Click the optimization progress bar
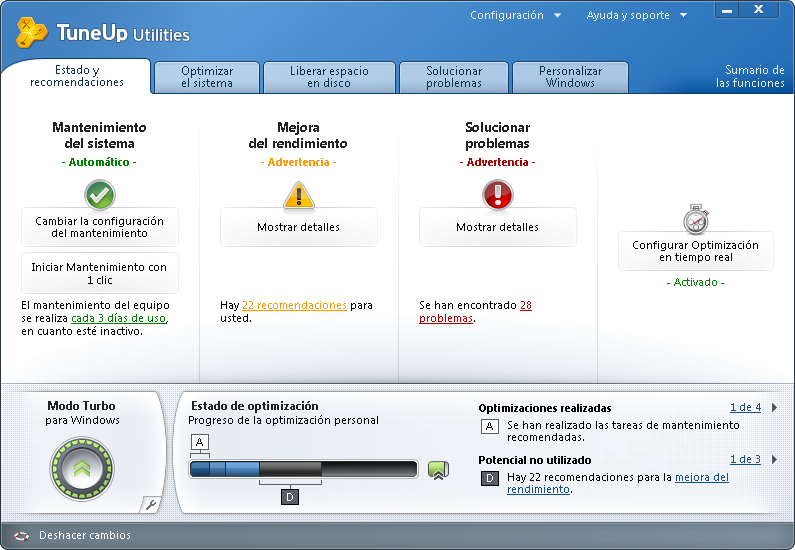This screenshot has width=795, height=550. pyautogui.click(x=303, y=469)
